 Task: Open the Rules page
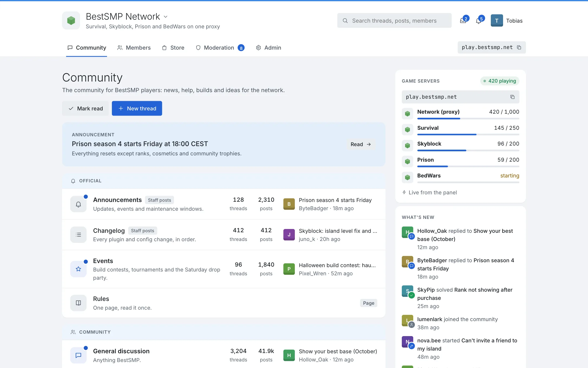click(101, 299)
